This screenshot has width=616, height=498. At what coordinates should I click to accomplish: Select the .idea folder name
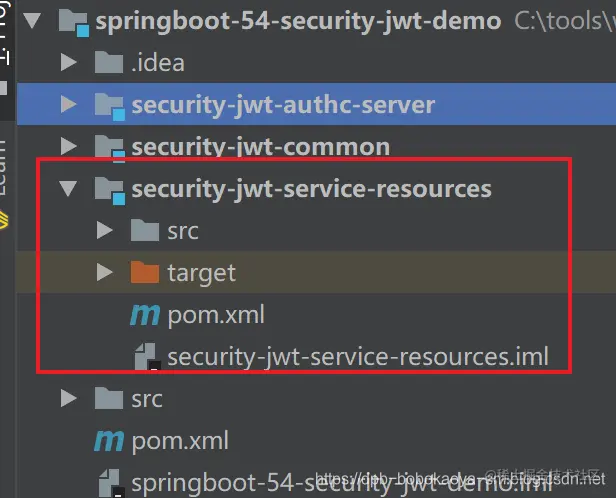[x=158, y=63]
